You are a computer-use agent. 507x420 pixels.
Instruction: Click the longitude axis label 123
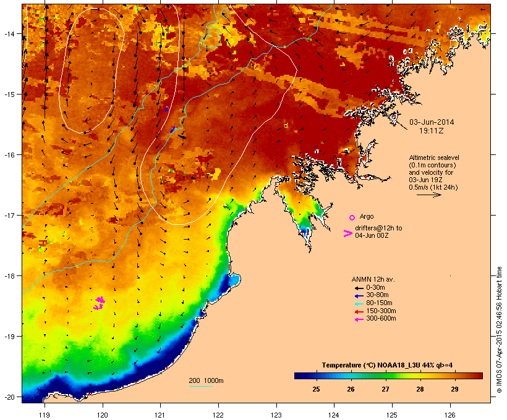(x=276, y=415)
